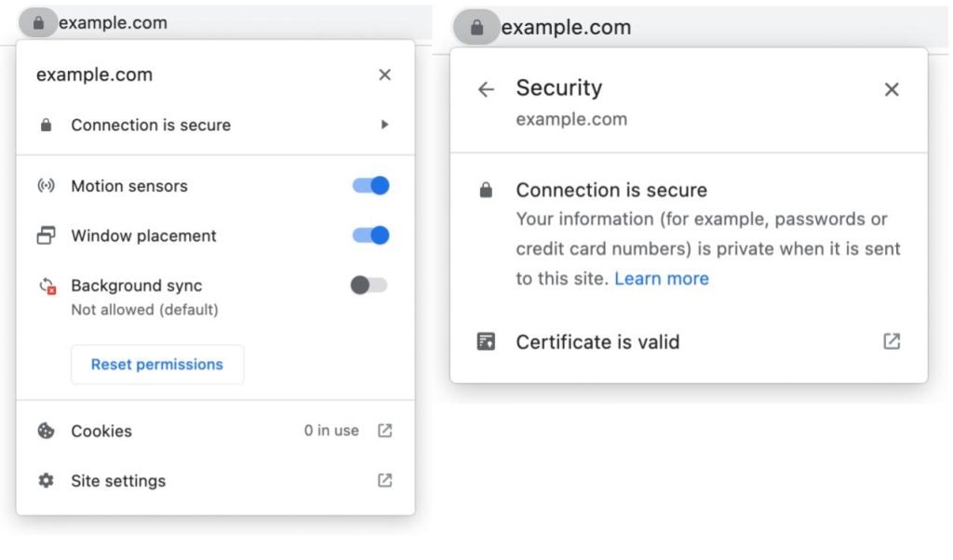Image resolution: width=953 pixels, height=560 pixels.
Task: Go back from the Security panel
Action: pos(486,89)
